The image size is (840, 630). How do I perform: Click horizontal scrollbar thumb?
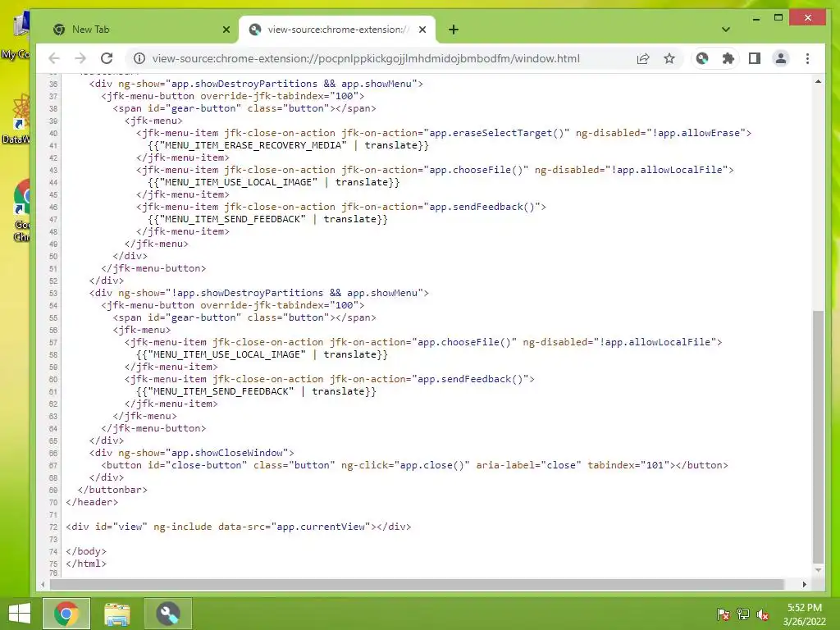[417, 584]
